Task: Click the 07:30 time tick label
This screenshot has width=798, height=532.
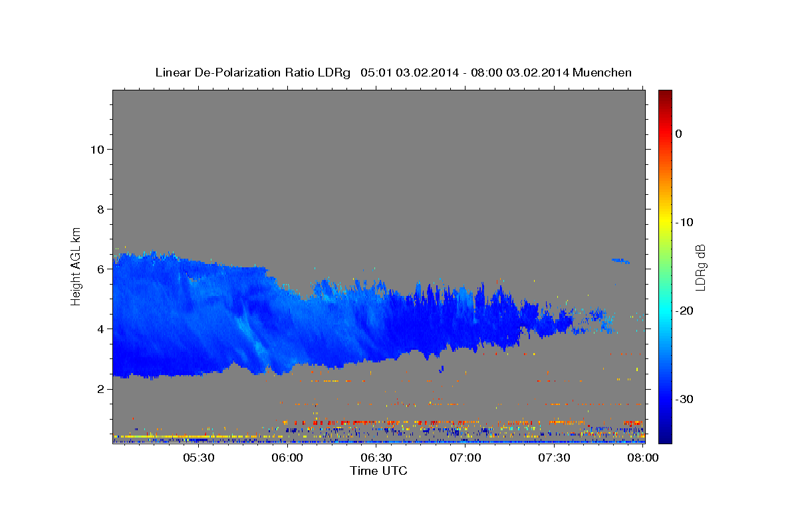Action: click(x=555, y=458)
